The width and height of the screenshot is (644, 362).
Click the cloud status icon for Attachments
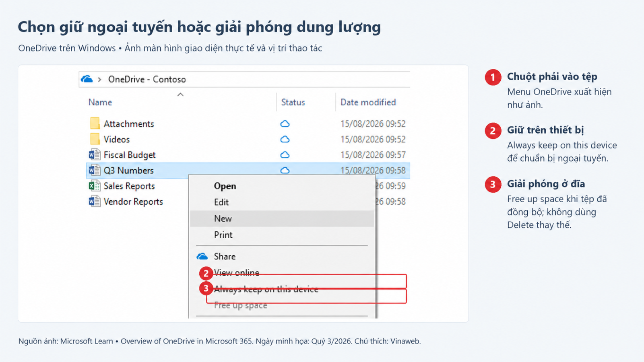point(285,123)
